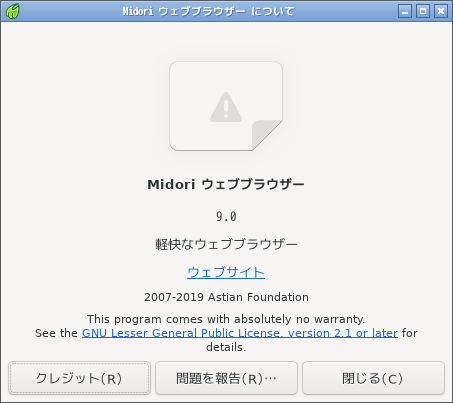Viewport: 453px width, 403px height.
Task: Click the See the text before the license link
Action: pyautogui.click(x=56, y=333)
